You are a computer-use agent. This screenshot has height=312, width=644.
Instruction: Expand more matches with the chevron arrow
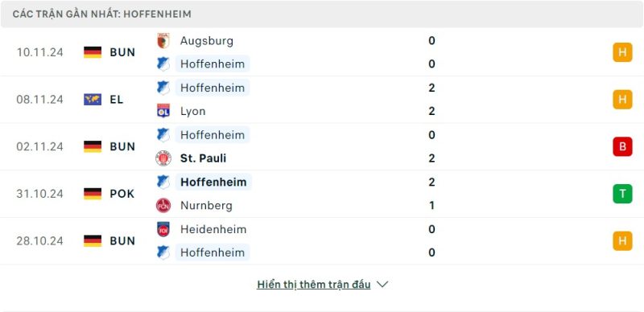382,285
